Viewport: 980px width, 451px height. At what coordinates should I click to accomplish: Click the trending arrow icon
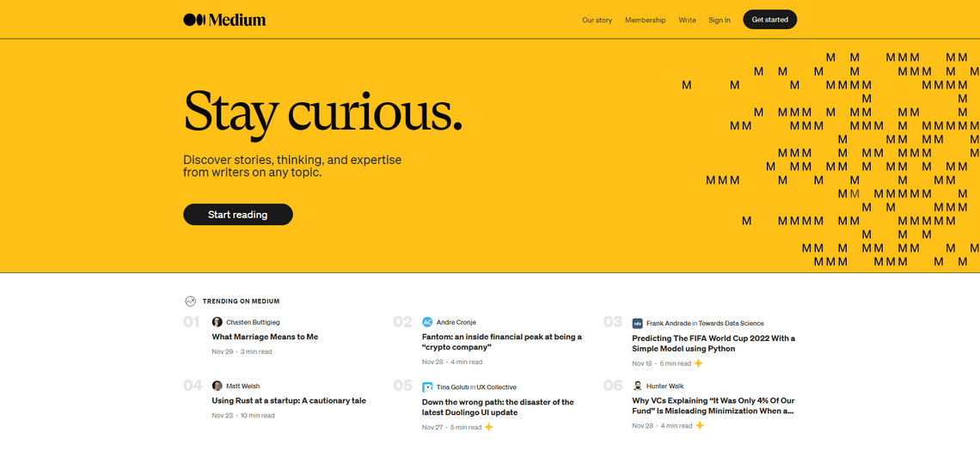coord(191,302)
